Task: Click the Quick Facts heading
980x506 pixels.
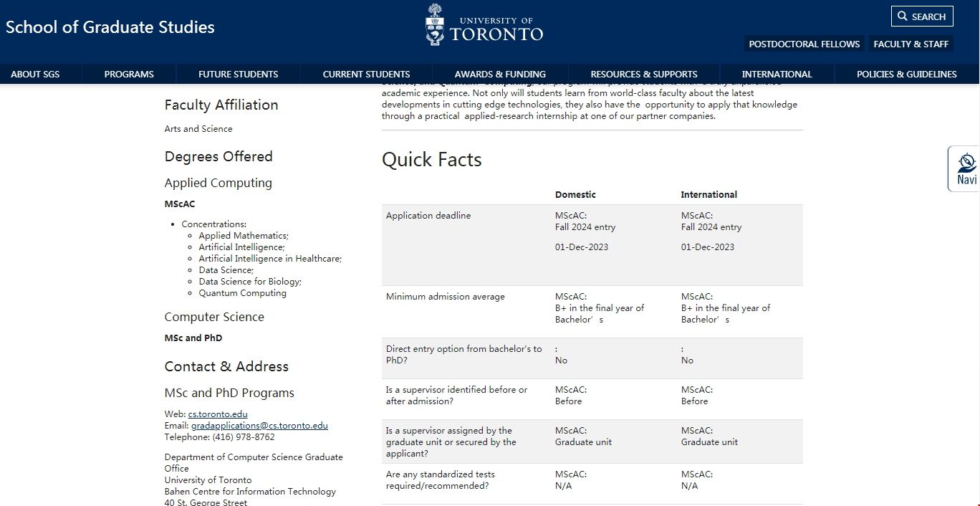Action: [x=431, y=159]
